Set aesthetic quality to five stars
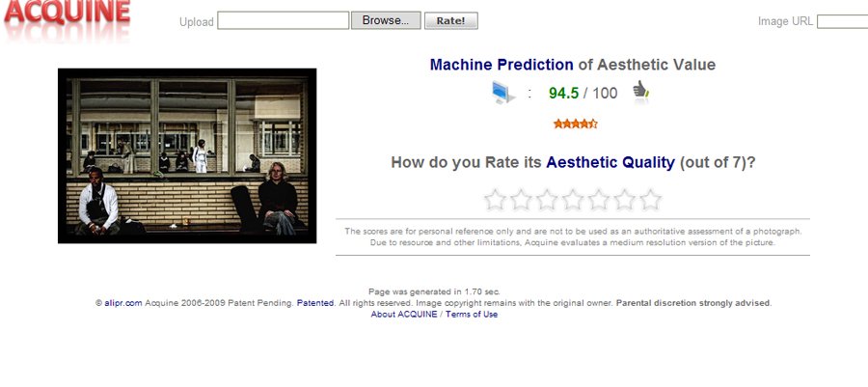Viewport: 868px width, 387px height. pyautogui.click(x=599, y=200)
